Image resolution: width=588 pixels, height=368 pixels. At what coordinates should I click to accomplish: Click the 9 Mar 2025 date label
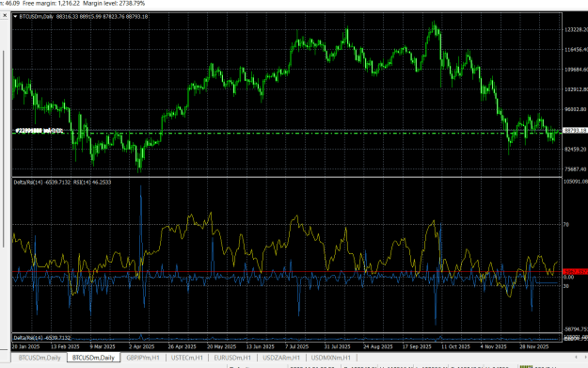click(103, 346)
